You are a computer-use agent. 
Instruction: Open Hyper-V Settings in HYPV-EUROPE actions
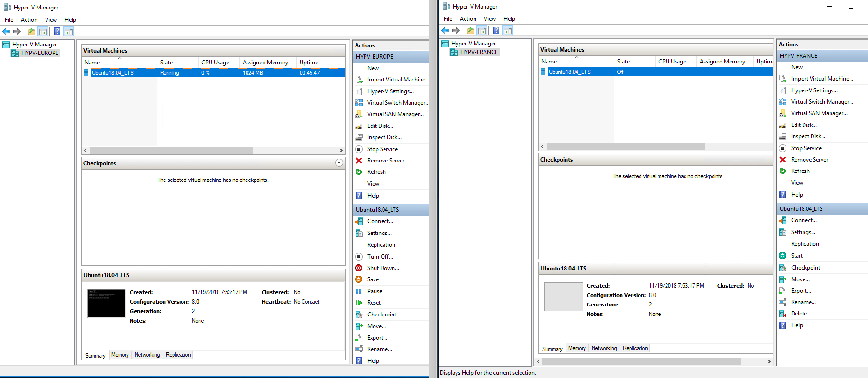tap(390, 91)
